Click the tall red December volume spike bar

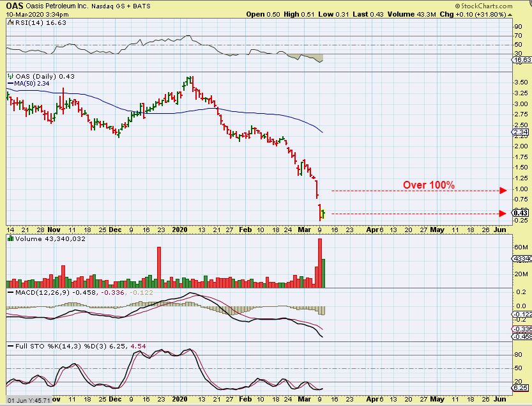[x=159, y=267]
